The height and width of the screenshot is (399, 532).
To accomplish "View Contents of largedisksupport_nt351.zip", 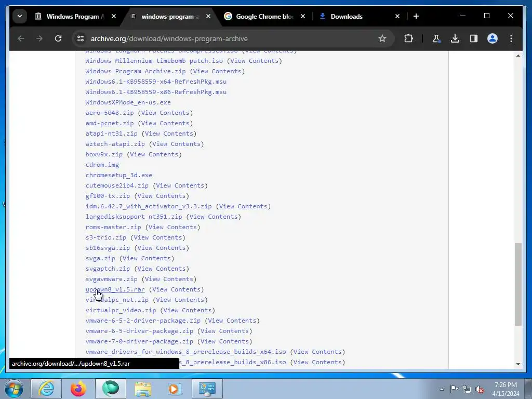I will tap(214, 217).
